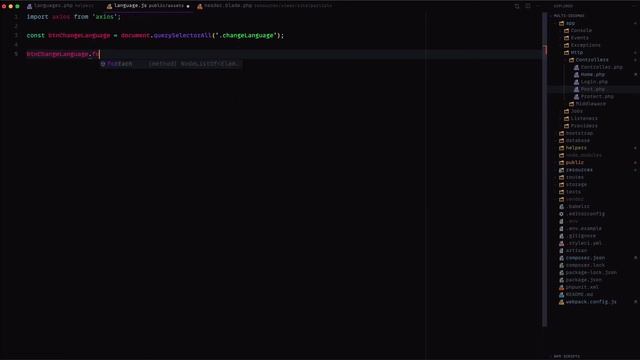
Task: Accept the forEach autocomplete suggestion
Action: coord(171,64)
